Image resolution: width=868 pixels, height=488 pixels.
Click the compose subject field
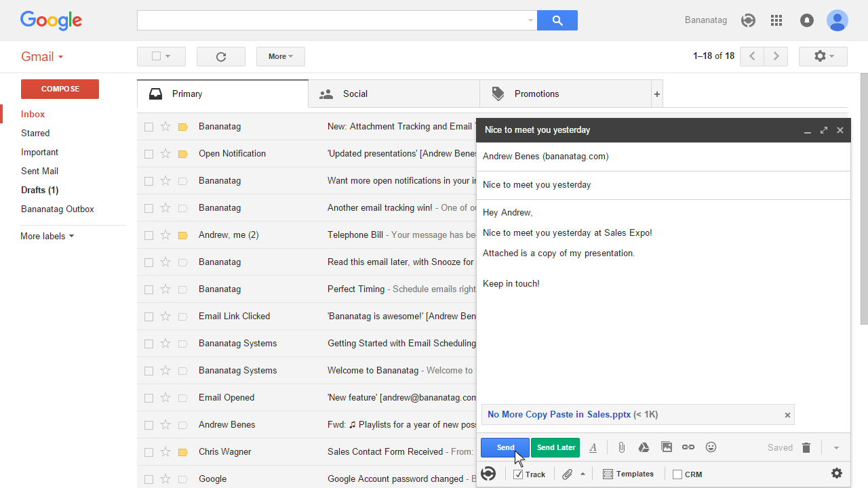click(663, 185)
